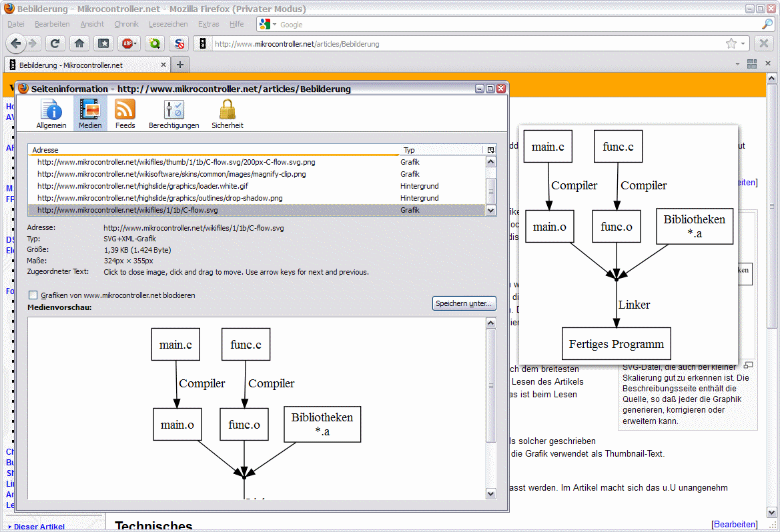Click into the URL address field

468,44
